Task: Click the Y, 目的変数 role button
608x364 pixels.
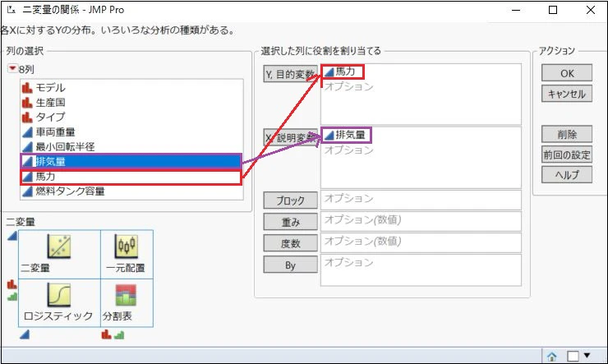Action: pyautogui.click(x=290, y=74)
